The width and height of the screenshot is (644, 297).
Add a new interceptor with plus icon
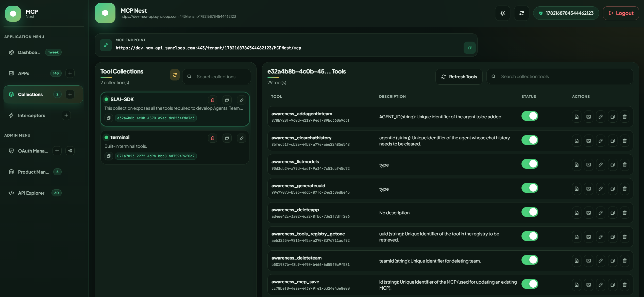[66, 115]
